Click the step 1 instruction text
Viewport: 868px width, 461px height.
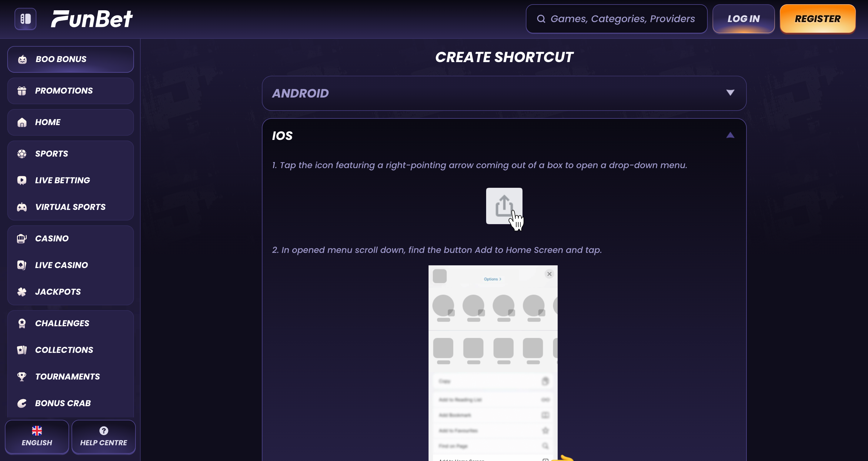pos(479,165)
